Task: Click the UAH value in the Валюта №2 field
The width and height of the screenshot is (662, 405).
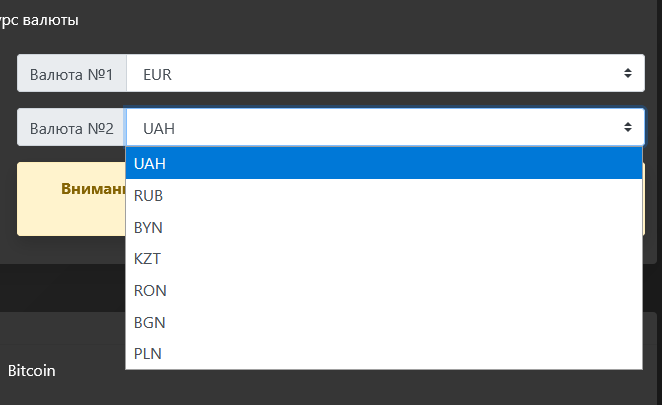Action: point(160,128)
